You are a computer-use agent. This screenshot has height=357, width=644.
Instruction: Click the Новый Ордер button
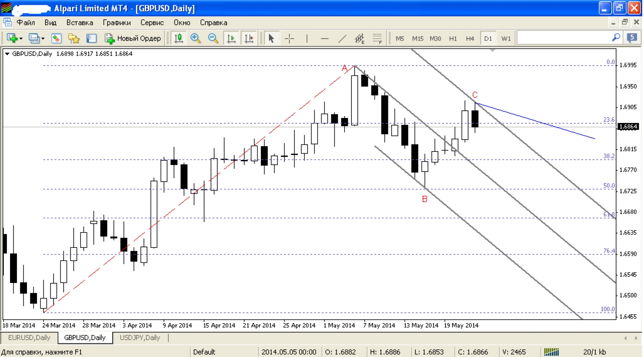133,38
